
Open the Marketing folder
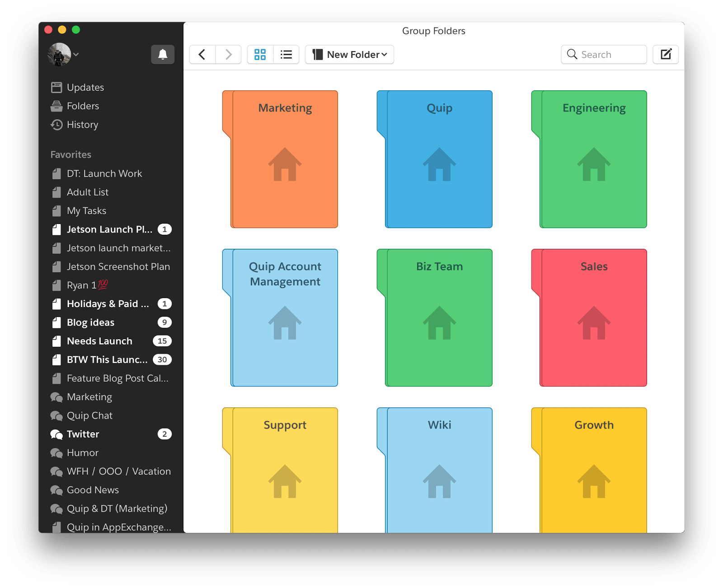click(280, 159)
